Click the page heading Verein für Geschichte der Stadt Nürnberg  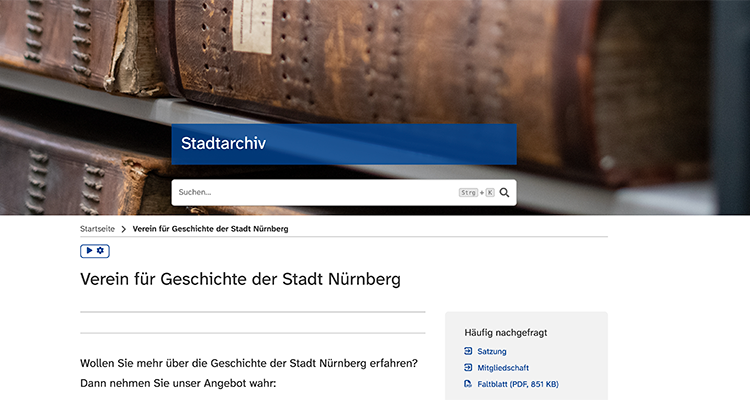point(240,279)
